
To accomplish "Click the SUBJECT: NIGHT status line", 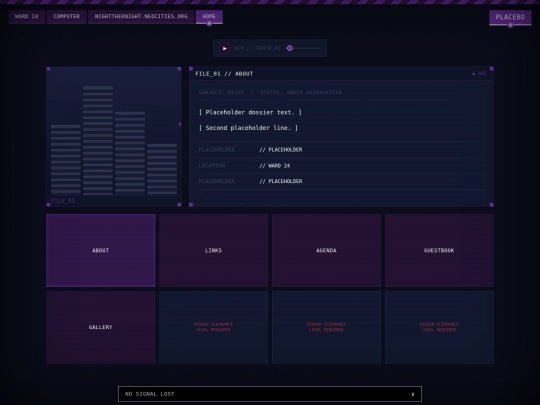I will (270, 92).
